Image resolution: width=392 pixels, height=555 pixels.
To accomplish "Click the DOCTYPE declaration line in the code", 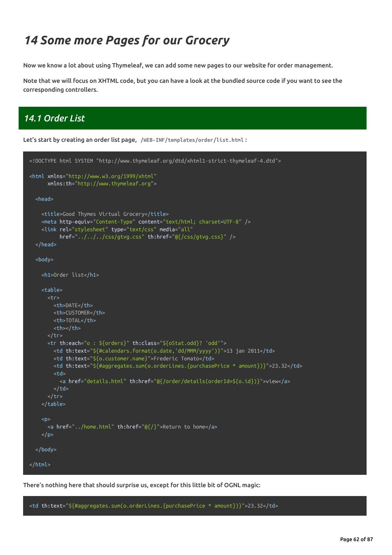I will [155, 161].
